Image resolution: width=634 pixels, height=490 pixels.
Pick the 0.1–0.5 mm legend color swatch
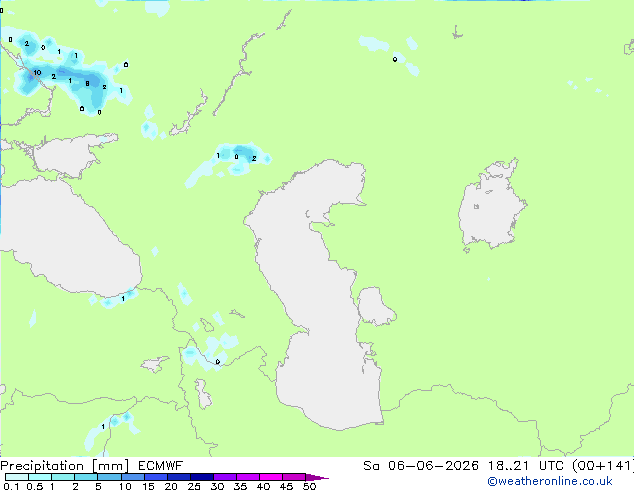17,477
